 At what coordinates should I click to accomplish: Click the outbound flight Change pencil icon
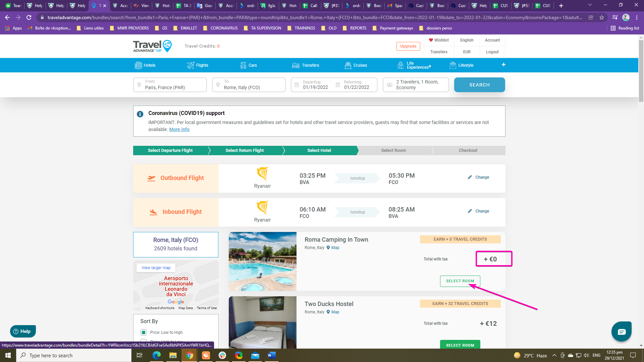[x=470, y=177]
